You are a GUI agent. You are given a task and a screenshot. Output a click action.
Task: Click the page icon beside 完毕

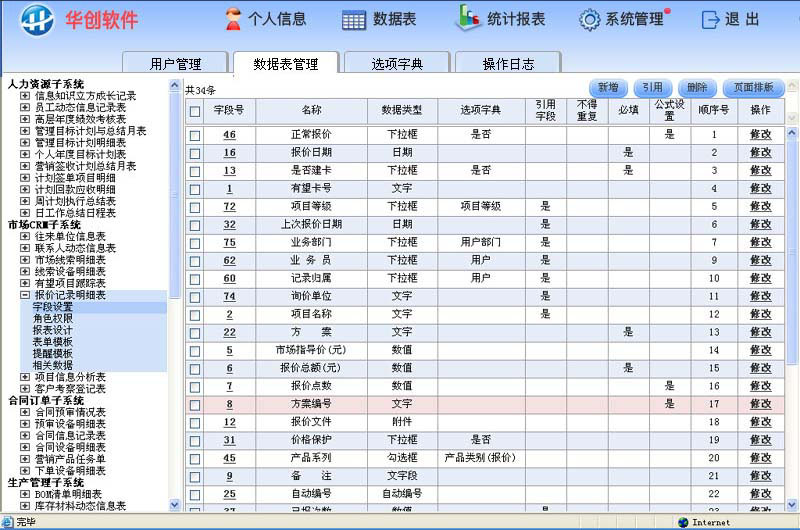[x=7, y=522]
